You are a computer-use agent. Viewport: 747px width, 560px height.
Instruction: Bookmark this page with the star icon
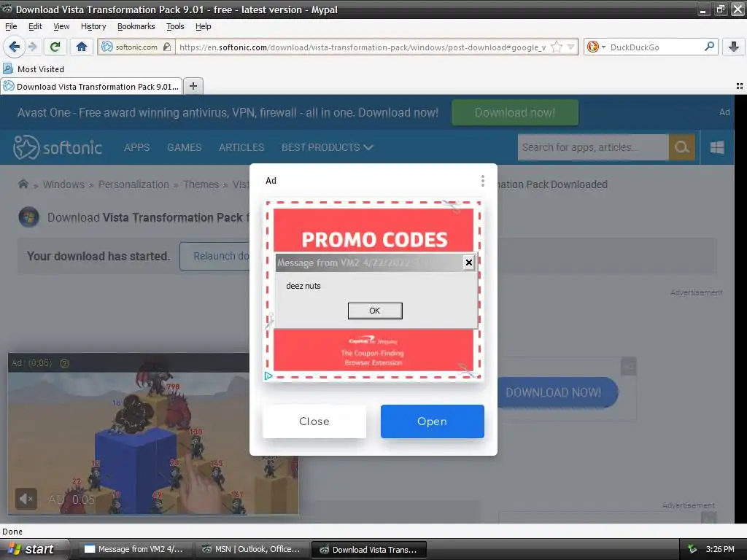[x=556, y=47]
